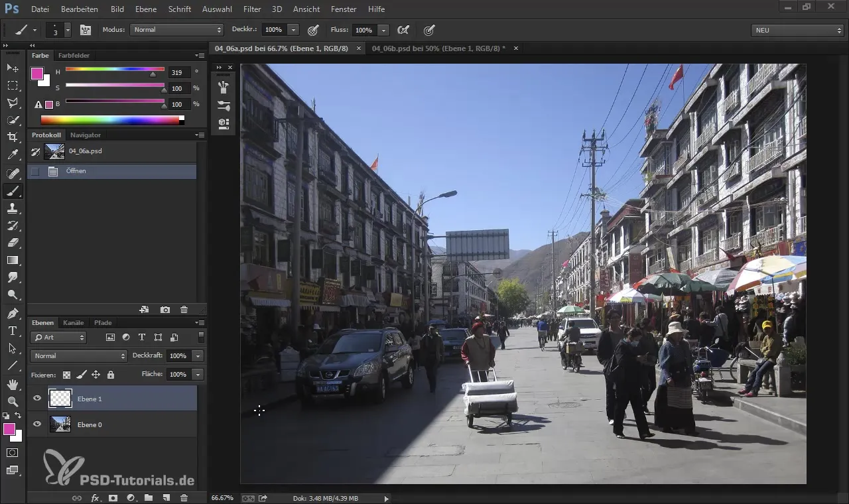Screen dimensions: 849x504
Task: Toggle Quick Mask mode
Action: (13, 452)
